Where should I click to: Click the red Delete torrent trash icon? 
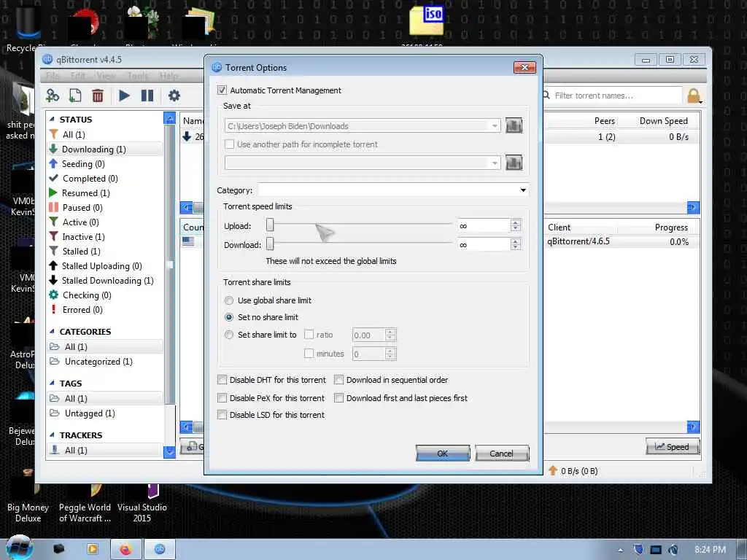pyautogui.click(x=98, y=96)
